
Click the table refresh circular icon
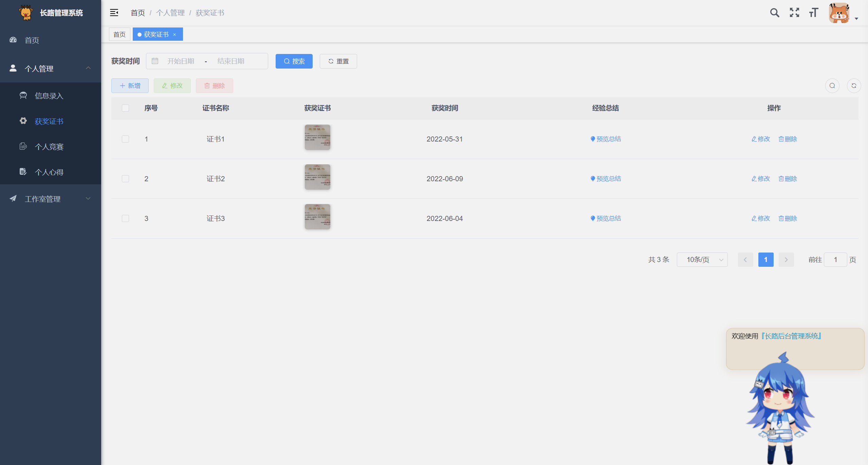pyautogui.click(x=854, y=86)
